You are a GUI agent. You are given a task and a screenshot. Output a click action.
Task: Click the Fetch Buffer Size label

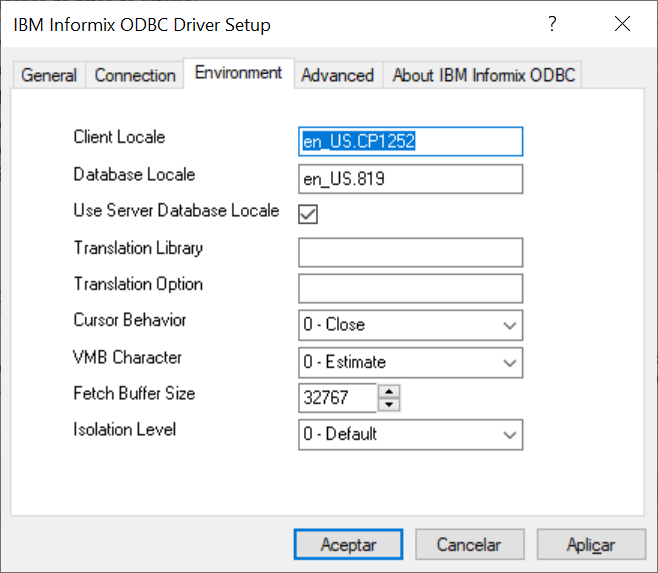[x=134, y=393]
